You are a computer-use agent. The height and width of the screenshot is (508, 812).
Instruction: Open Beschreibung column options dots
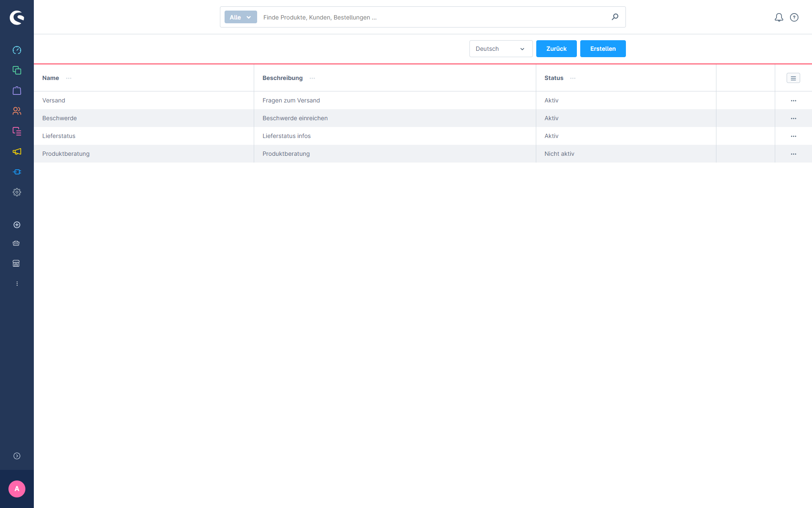(312, 78)
